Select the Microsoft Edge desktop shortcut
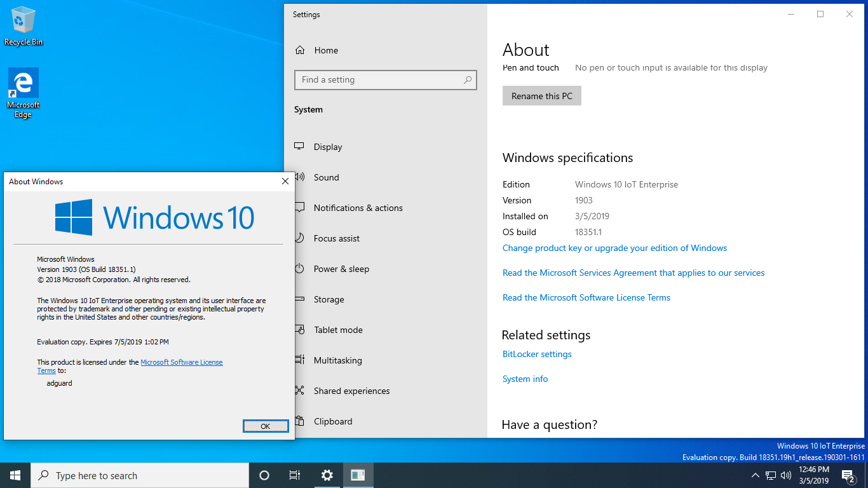 [x=24, y=93]
